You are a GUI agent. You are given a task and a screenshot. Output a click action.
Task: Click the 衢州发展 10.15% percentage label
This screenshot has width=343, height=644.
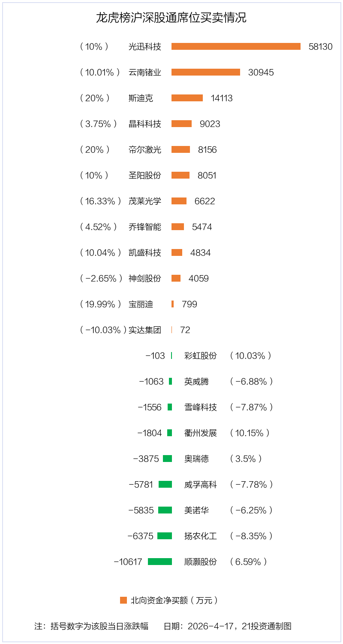[250, 433]
